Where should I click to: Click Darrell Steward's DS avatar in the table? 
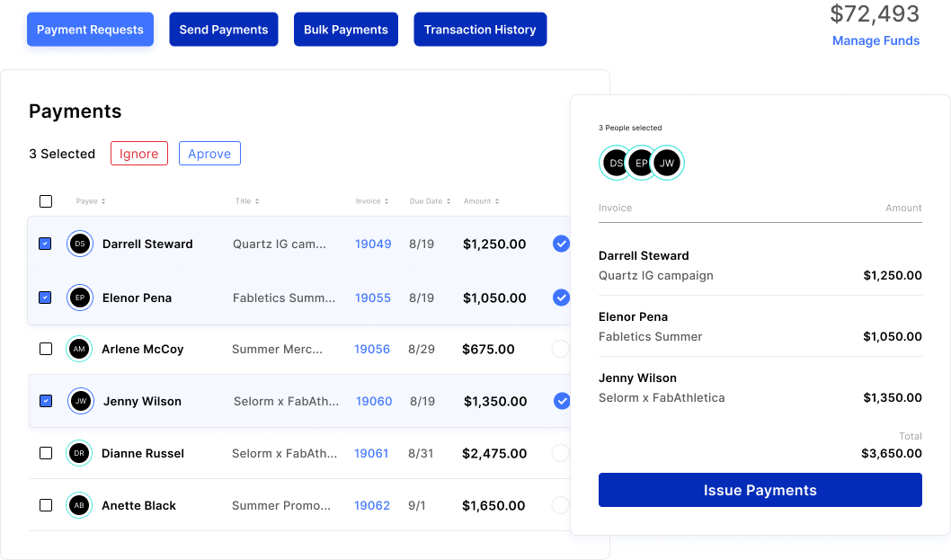click(x=79, y=244)
